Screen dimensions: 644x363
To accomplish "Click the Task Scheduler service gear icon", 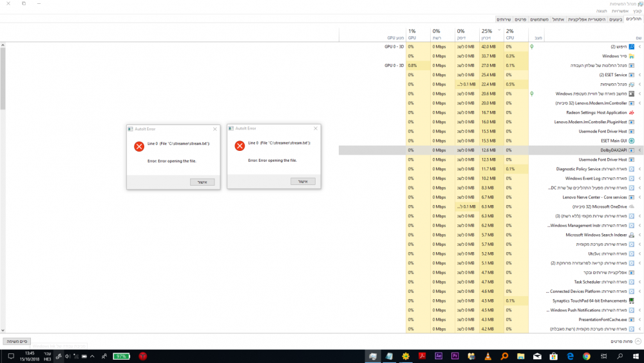I will coord(631,282).
